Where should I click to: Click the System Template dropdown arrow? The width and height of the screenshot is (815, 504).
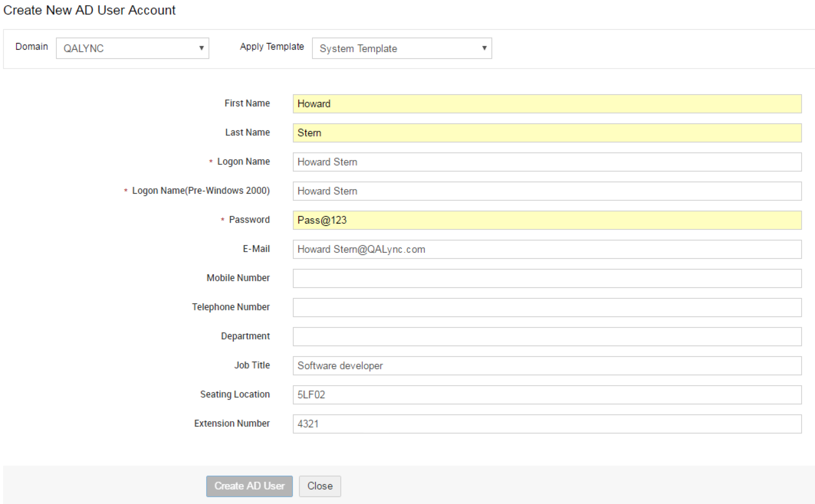(x=484, y=48)
